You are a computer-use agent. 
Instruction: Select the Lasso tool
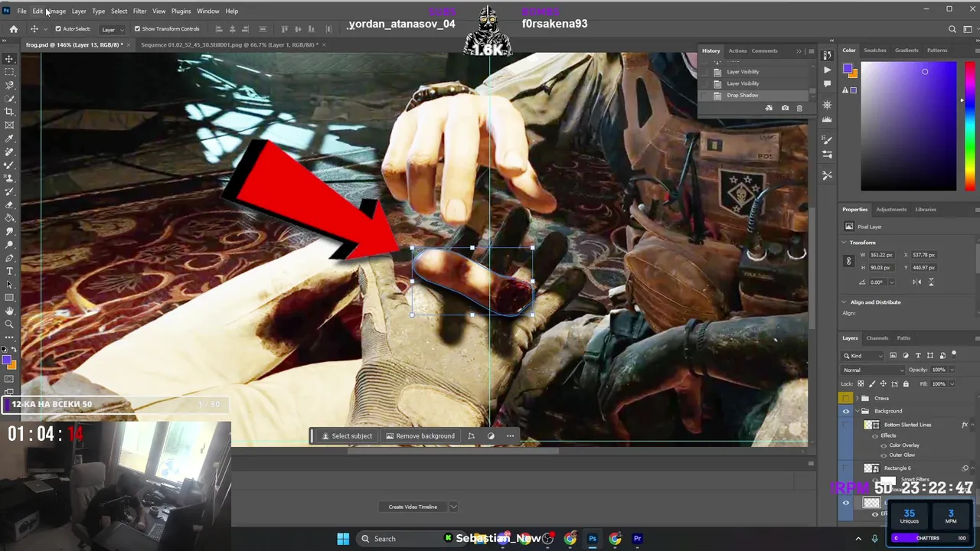click(x=10, y=85)
